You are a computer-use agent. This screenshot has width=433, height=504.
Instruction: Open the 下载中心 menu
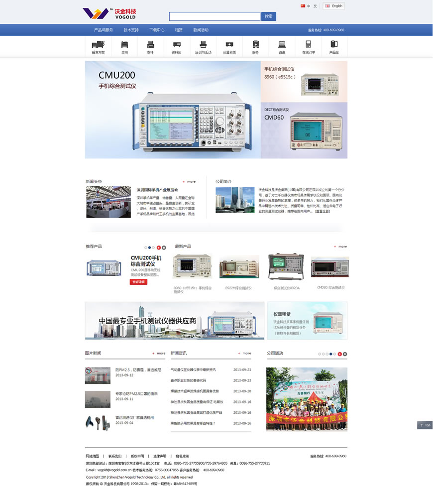157,30
